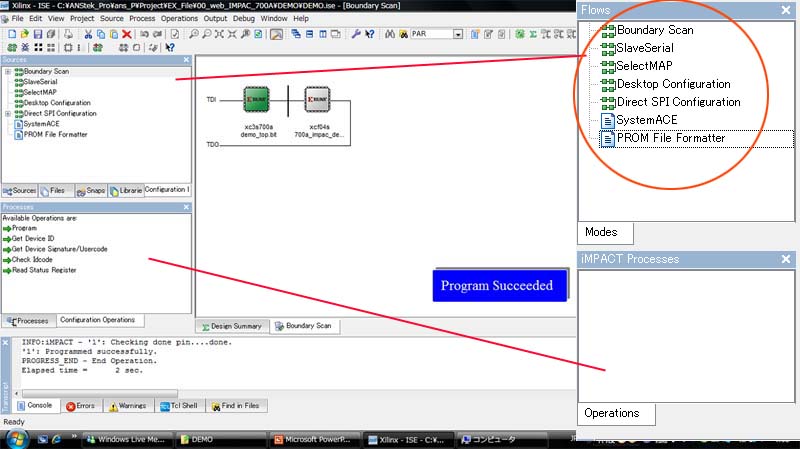Click the console horizontal scrollbar thumb
800x449 pixels.
click(99, 393)
